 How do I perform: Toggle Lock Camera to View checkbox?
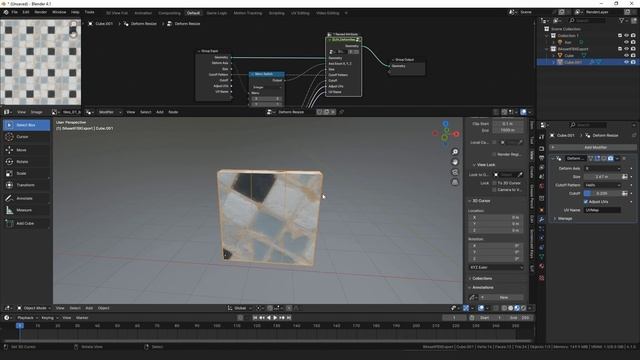[494, 190]
